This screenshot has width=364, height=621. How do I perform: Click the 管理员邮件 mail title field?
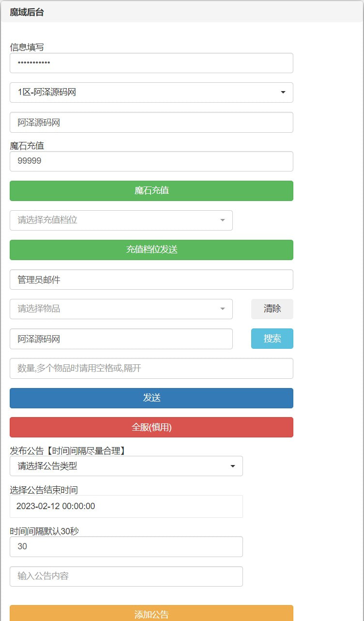(x=151, y=279)
